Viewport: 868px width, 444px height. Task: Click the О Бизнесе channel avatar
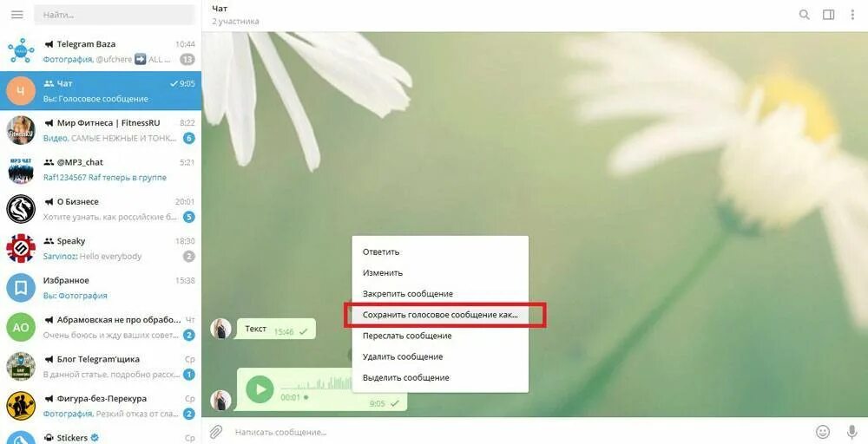click(x=21, y=209)
